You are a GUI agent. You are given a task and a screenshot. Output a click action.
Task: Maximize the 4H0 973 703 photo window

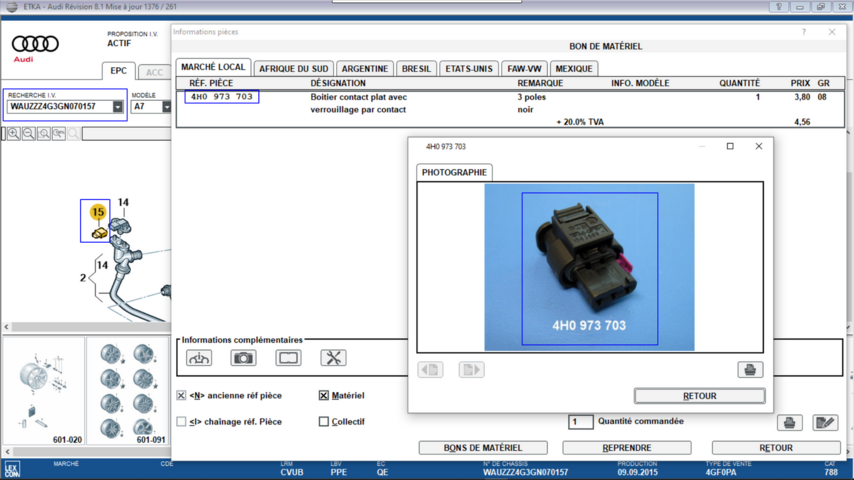point(730,146)
